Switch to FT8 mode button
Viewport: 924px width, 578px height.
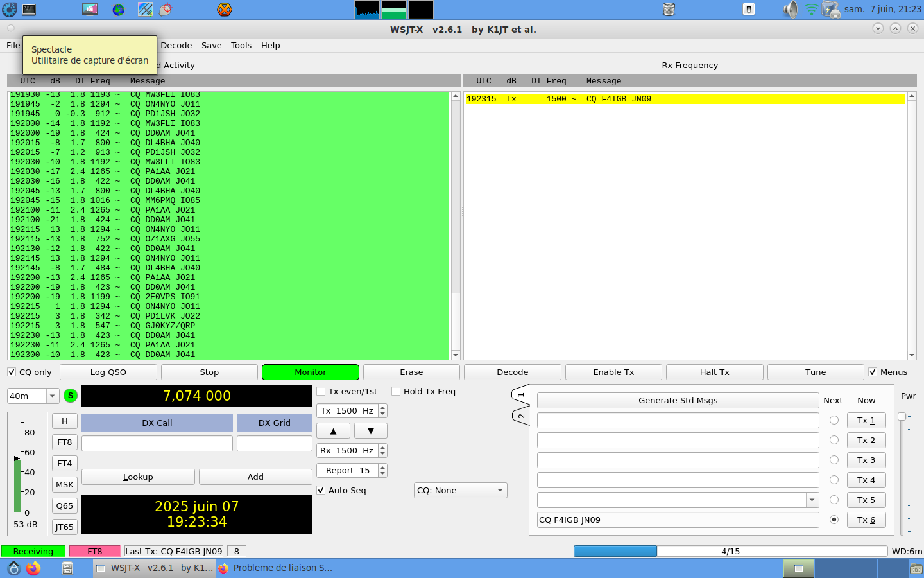[x=65, y=442]
